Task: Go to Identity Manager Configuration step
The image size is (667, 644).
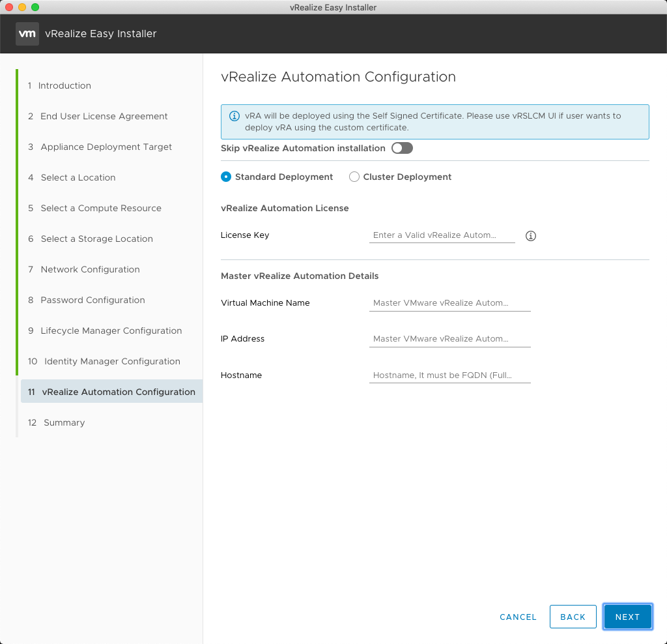Action: pyautogui.click(x=112, y=361)
